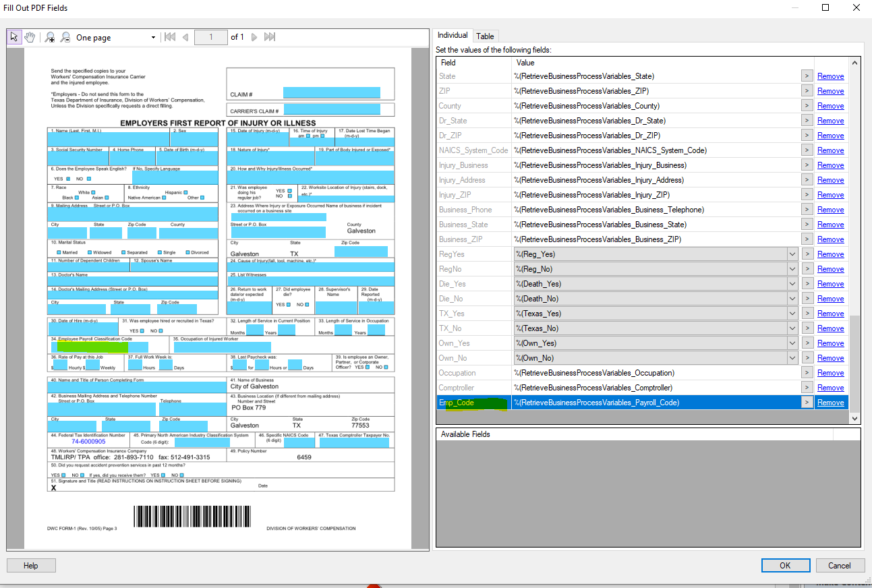872x588 pixels.
Task: Go to the previous page
Action: coord(185,37)
